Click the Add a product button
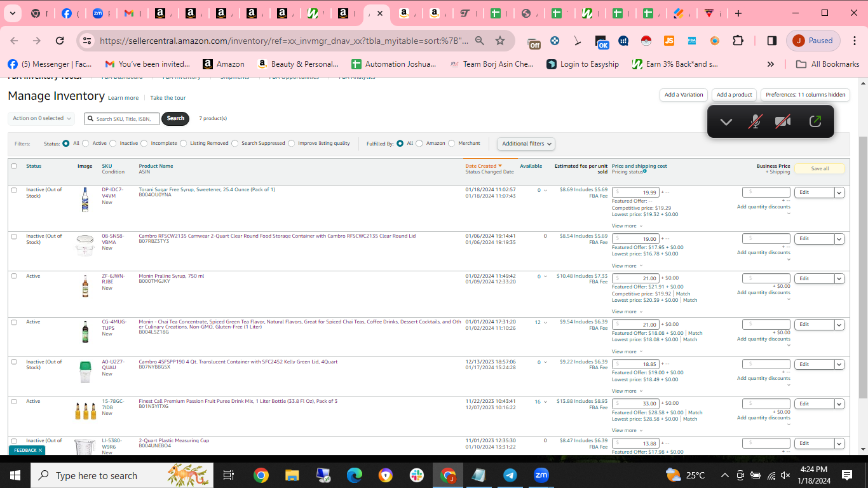868x488 pixels. 734,95
